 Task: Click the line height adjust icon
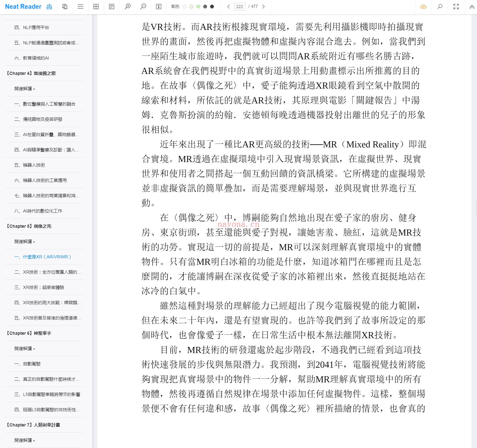click(x=159, y=7)
